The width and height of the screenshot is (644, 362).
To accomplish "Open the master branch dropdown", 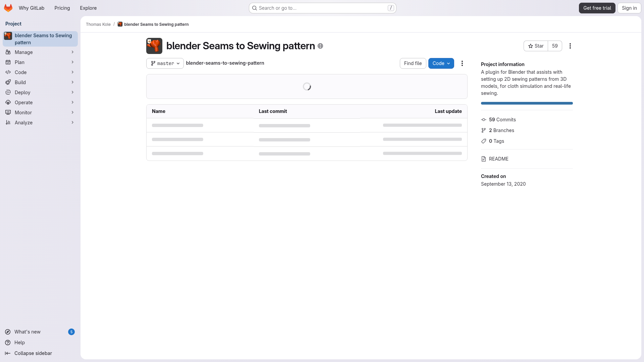I will point(165,63).
